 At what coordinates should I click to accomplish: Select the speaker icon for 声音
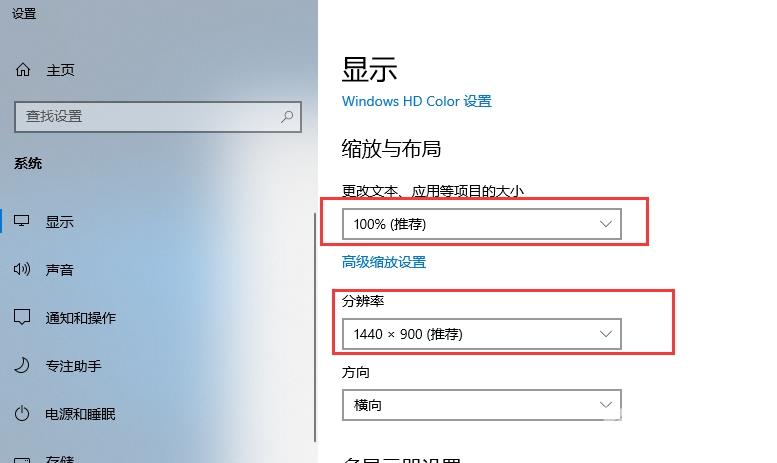[22, 269]
